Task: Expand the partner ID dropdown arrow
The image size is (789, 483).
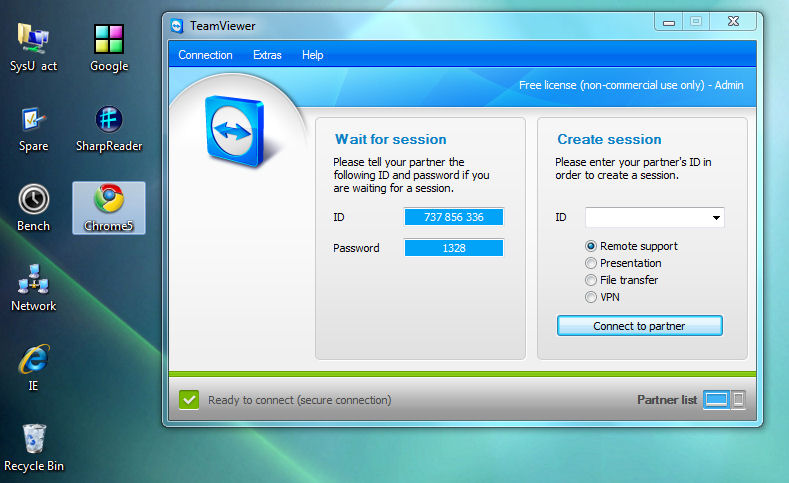Action: pos(716,218)
